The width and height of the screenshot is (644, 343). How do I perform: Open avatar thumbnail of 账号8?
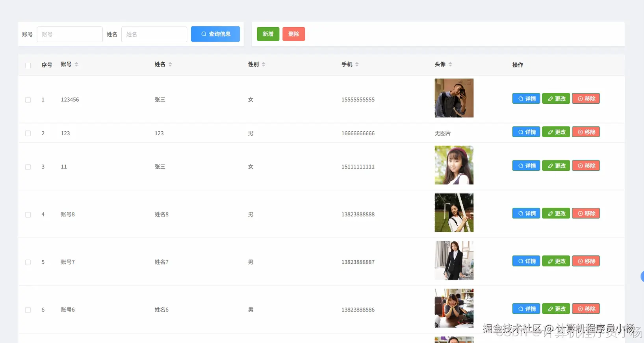coord(454,213)
